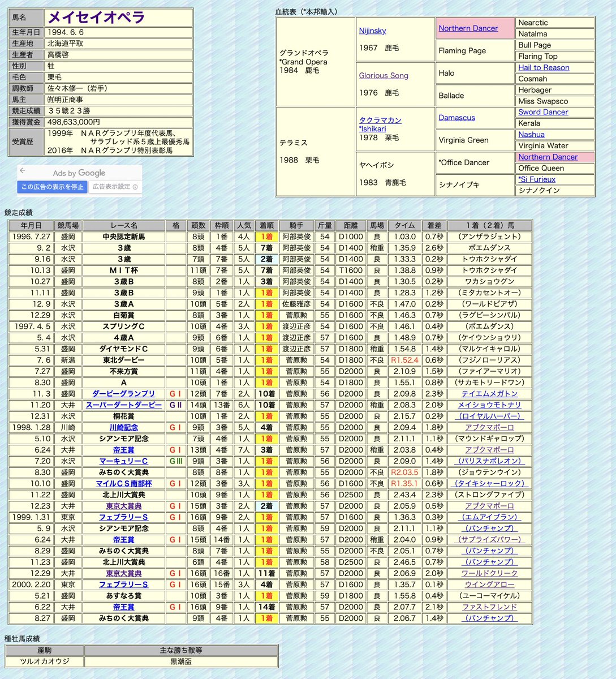The image size is (616, 679).
Task: Click the この広告の表示を停止 button
Action: (x=52, y=187)
